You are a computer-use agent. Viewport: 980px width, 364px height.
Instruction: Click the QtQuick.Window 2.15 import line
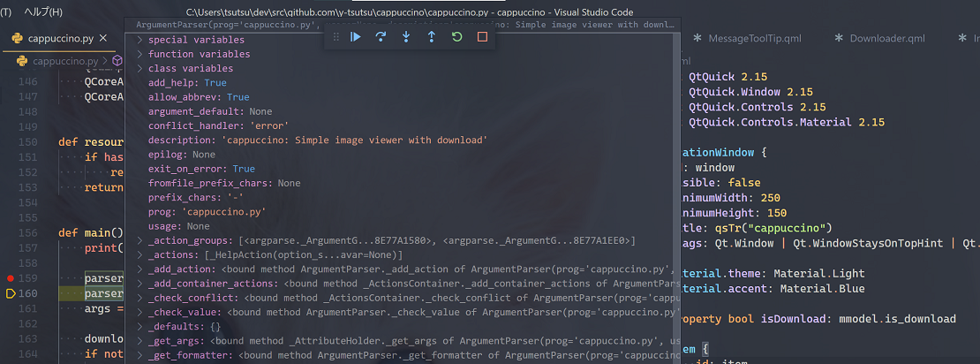(750, 92)
